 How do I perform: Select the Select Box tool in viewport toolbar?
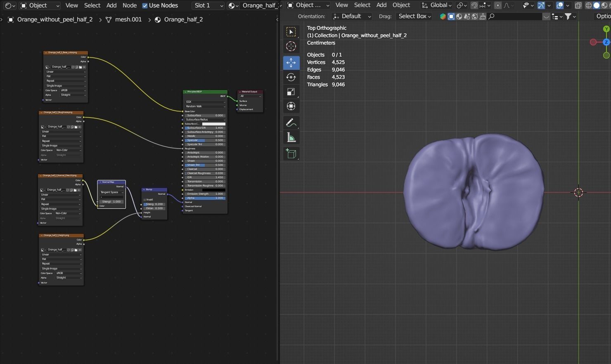pyautogui.click(x=291, y=32)
